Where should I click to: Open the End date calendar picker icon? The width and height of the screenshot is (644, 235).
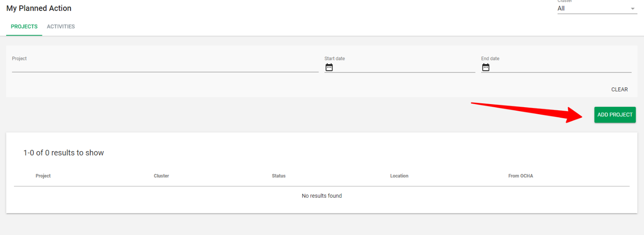(x=486, y=67)
